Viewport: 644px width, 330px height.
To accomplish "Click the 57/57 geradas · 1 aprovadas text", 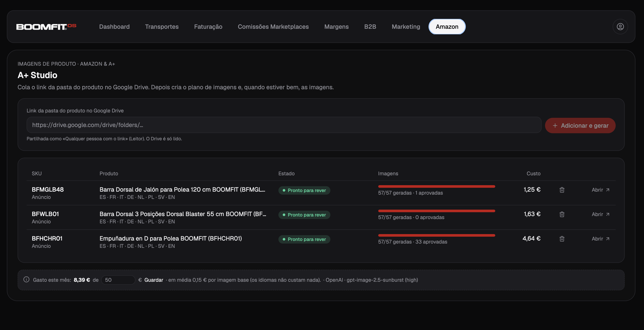I will click(x=410, y=193).
